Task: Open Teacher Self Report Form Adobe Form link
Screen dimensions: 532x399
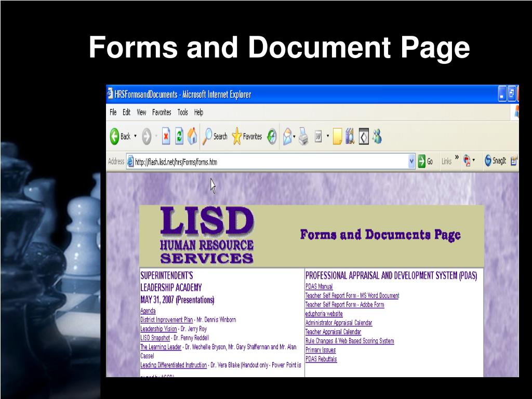Action: [345, 304]
